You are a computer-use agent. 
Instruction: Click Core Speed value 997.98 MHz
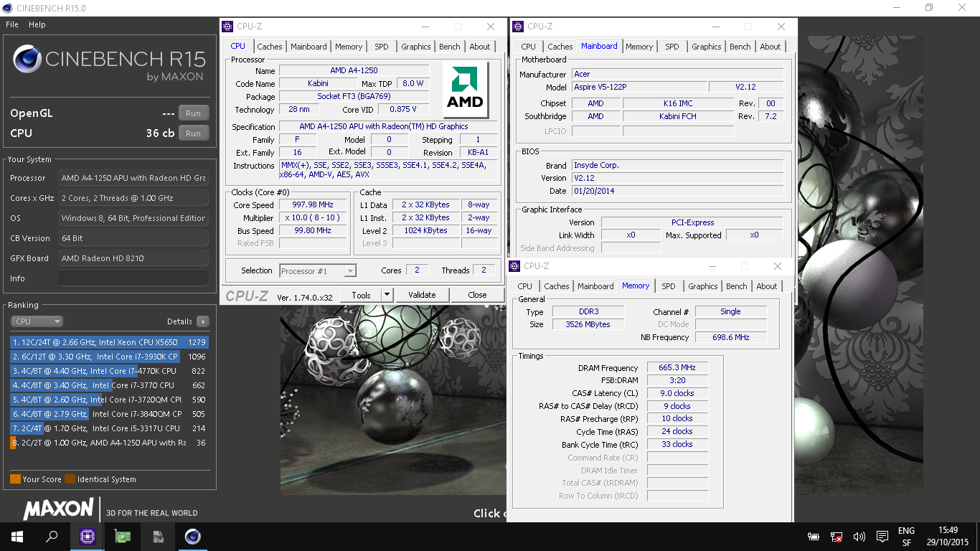[x=313, y=205]
